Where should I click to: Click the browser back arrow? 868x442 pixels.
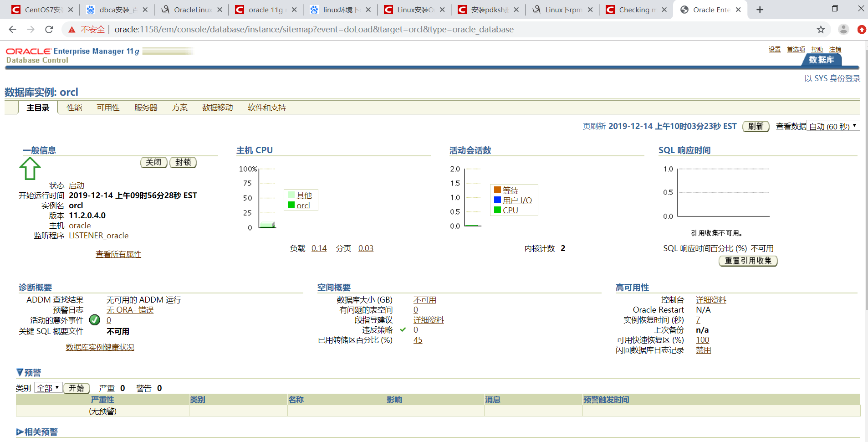[x=12, y=30]
